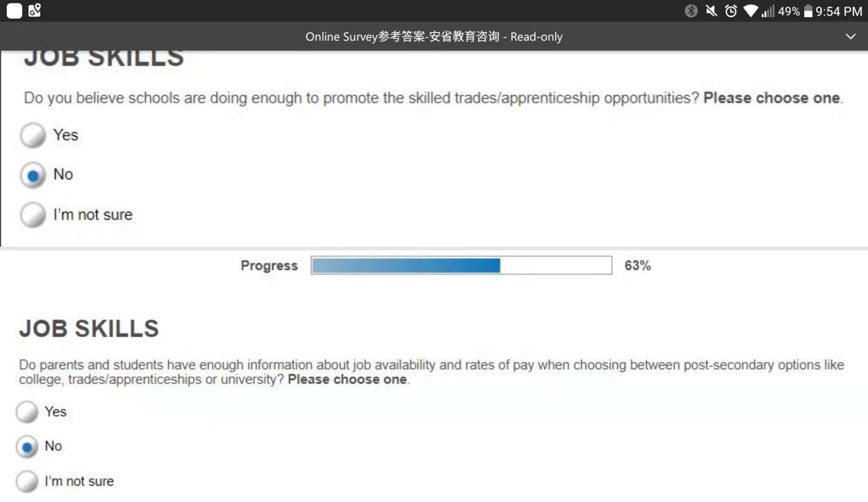
Task: Open the white square notification icon
Action: [14, 11]
